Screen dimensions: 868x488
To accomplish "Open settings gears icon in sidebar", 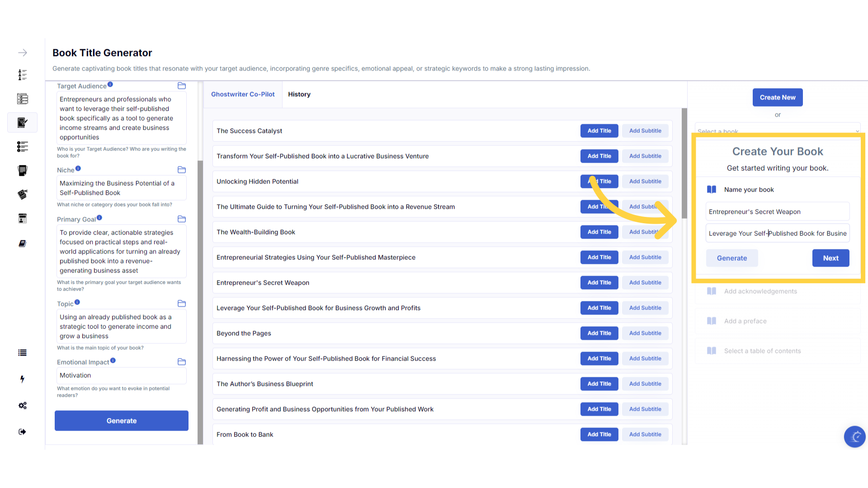I will point(22,405).
